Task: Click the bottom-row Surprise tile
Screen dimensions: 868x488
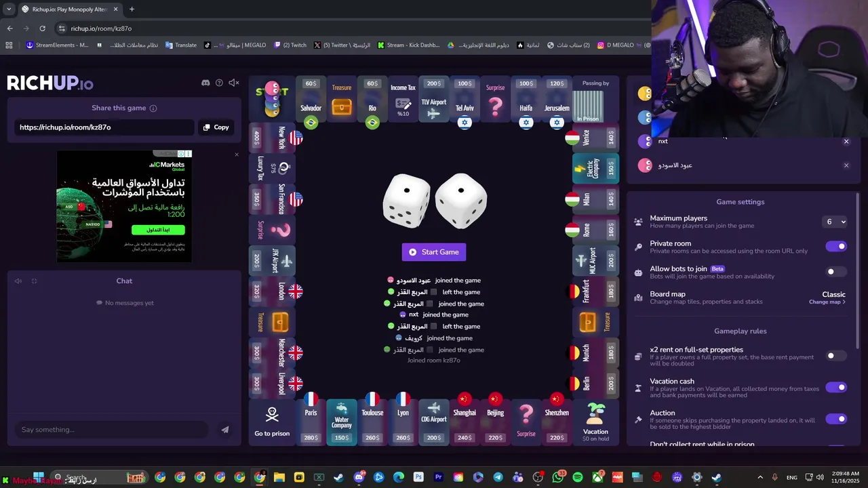Action: coord(526,422)
